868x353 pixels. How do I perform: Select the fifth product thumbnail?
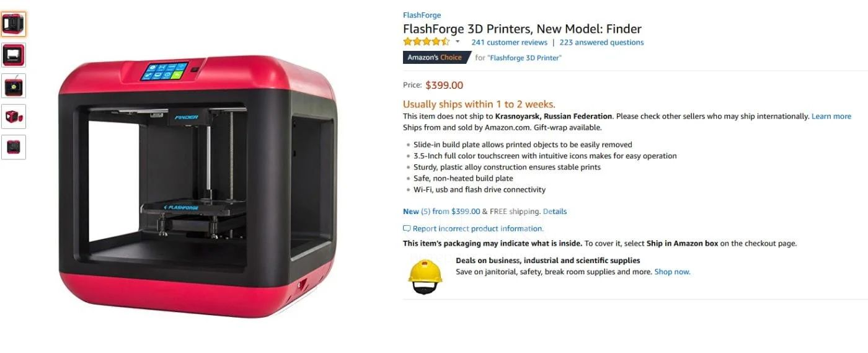tap(13, 147)
